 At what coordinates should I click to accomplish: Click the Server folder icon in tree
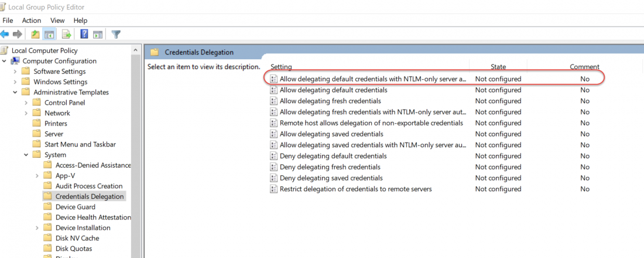click(37, 134)
